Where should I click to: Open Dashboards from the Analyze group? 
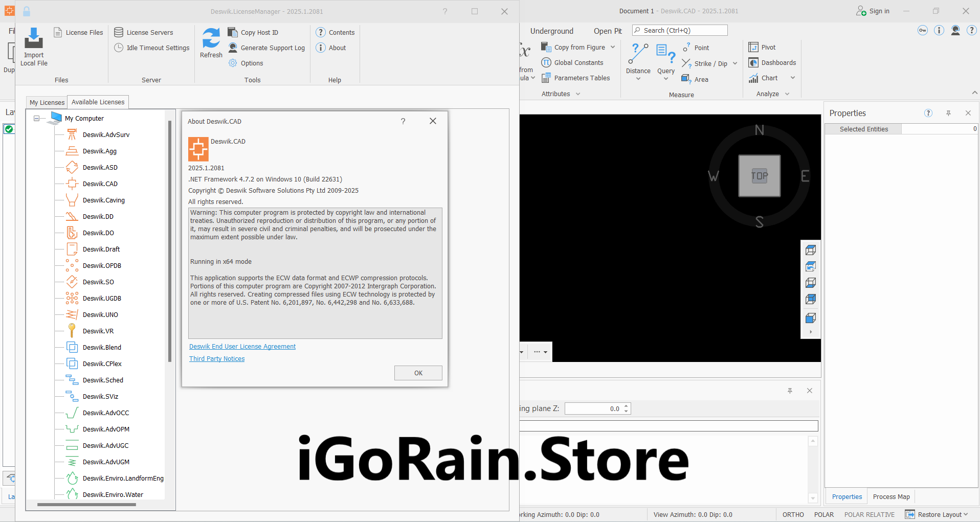click(x=772, y=63)
